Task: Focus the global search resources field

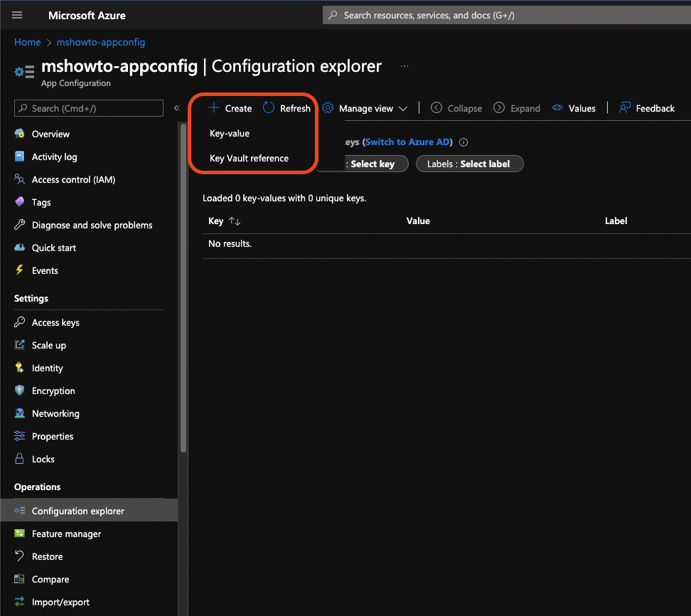Action: pos(507,16)
